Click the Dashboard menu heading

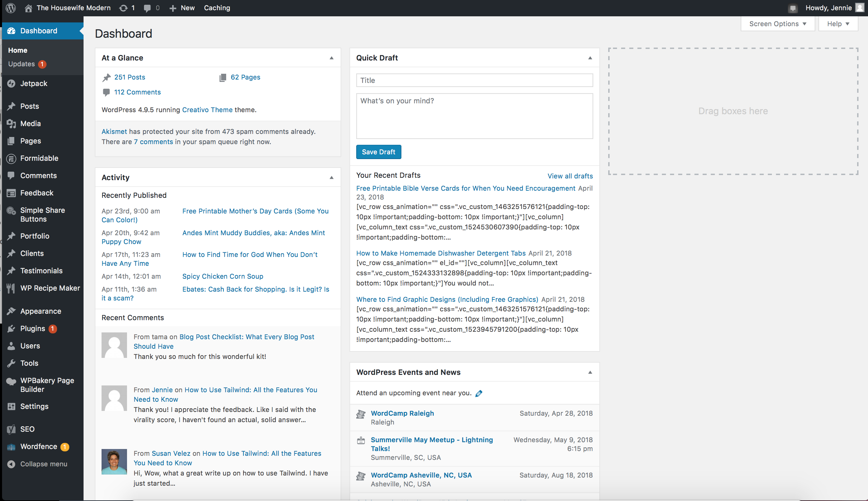43,31
